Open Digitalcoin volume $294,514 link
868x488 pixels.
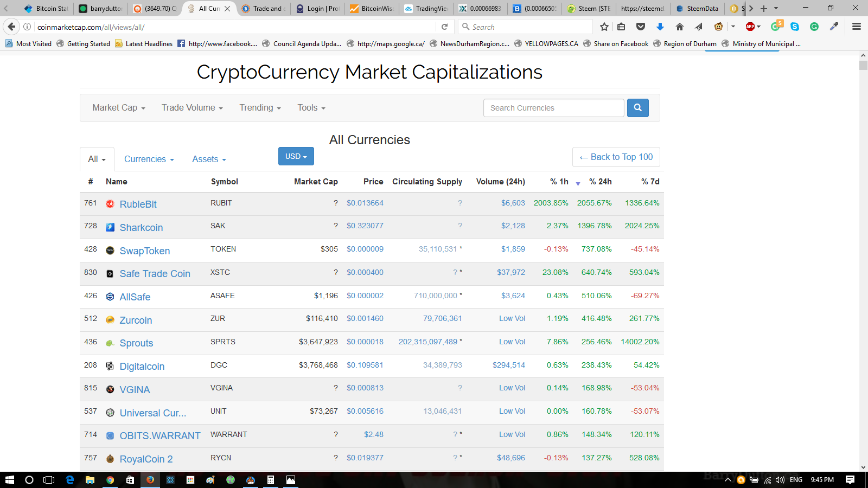(509, 365)
